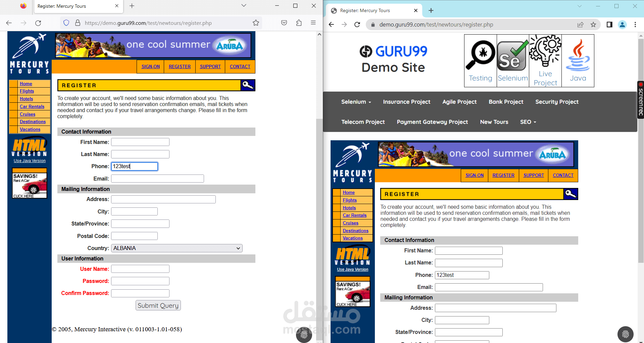Click Submit Query button
Viewport: 644px width, 343px height.
(x=158, y=305)
